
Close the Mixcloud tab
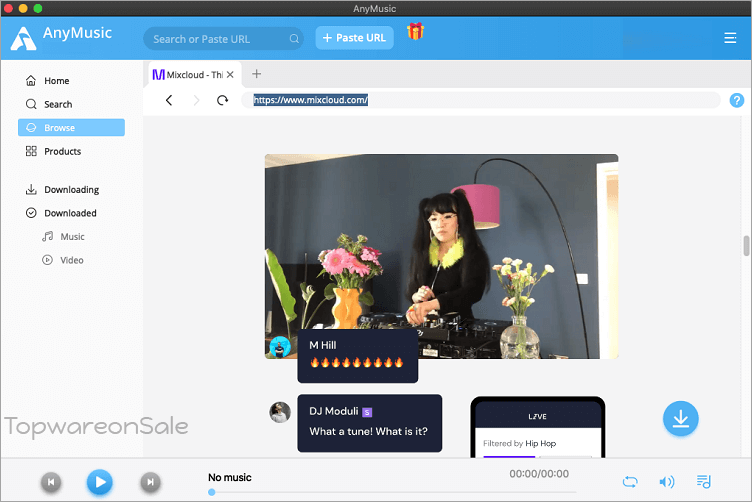[230, 75]
